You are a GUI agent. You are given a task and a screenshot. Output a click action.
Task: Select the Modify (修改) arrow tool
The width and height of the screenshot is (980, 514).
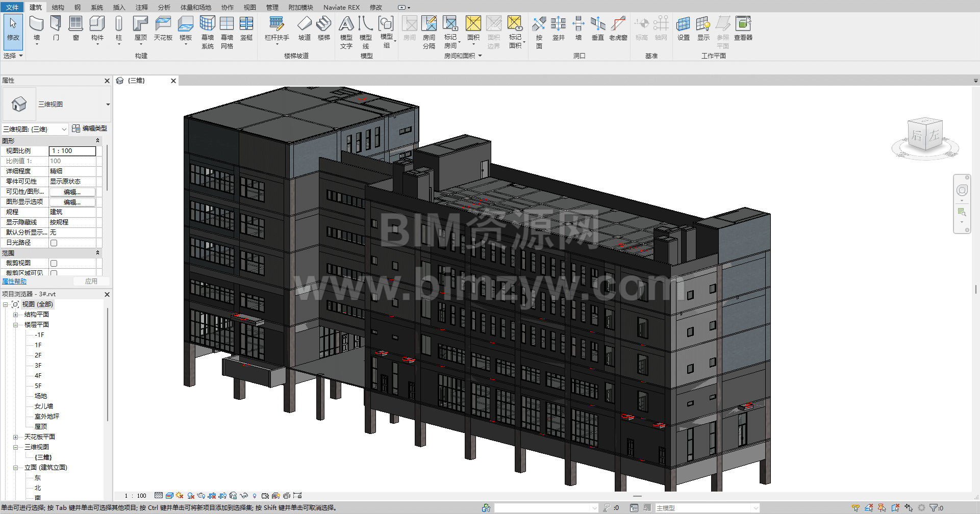point(13,32)
